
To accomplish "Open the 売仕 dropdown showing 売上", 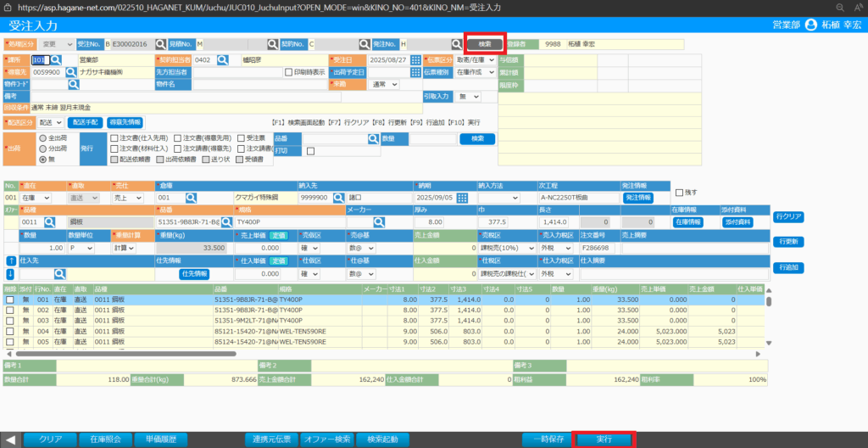I will click(127, 198).
